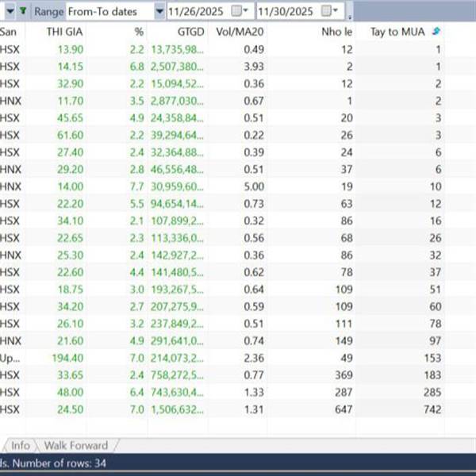Open the calendar picker for the 11/26/2025 date
This screenshot has height=476, width=476.
[x=240, y=12]
